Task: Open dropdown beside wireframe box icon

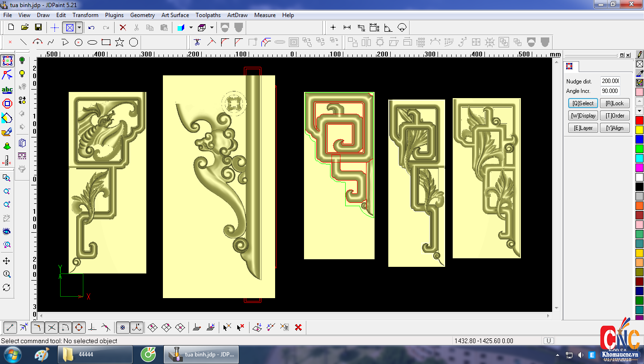Action: (x=212, y=27)
